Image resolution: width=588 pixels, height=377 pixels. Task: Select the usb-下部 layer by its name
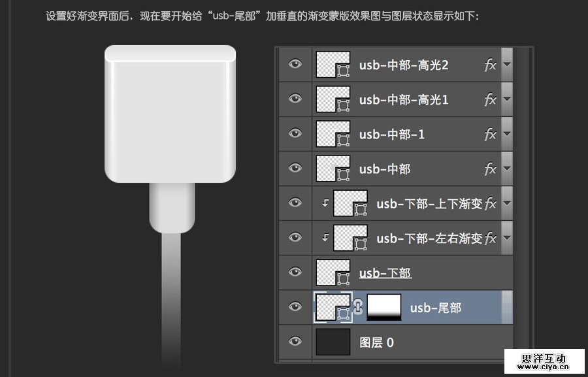[385, 272]
